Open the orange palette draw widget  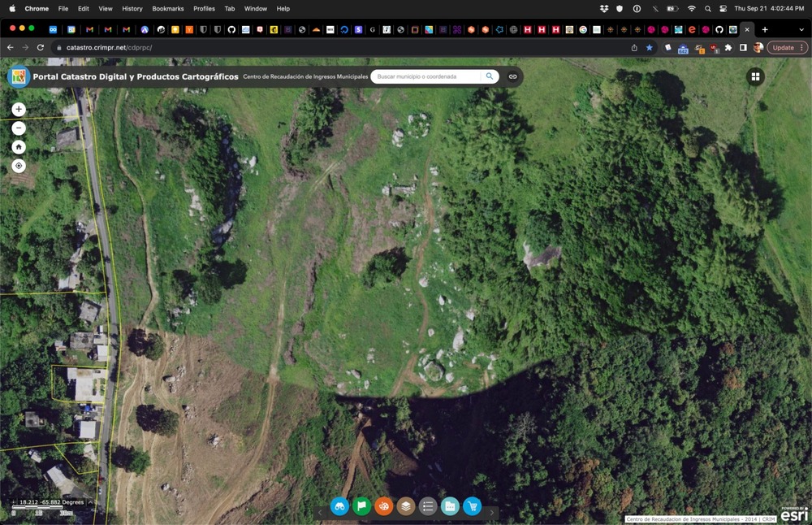[384, 506]
